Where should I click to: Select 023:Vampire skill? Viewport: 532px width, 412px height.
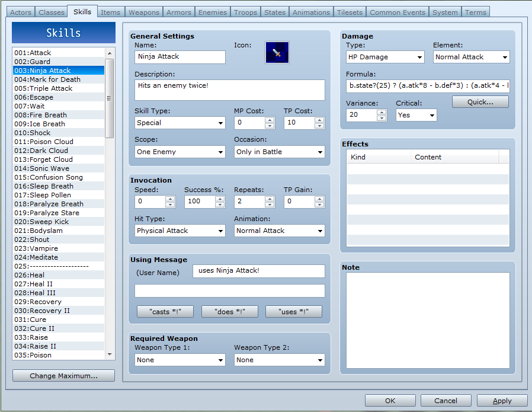click(59, 248)
